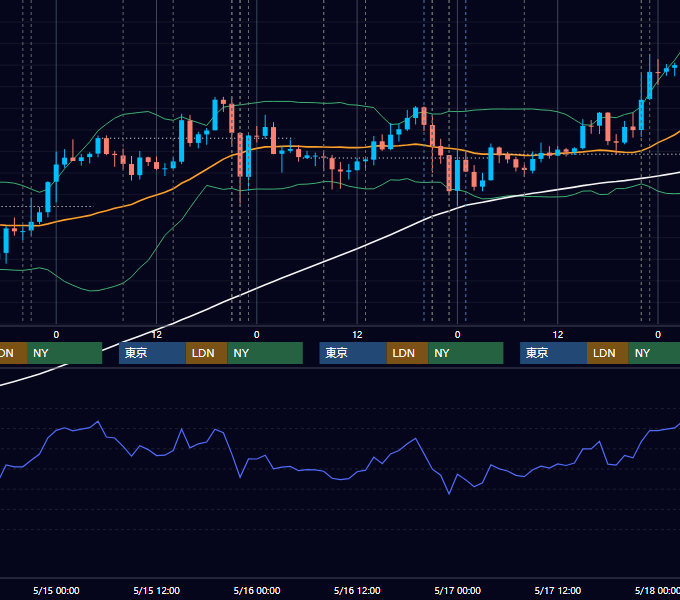This screenshot has height=600, width=680.
Task: Click the '0' hour label above 5/17 00:00
Action: [x=458, y=335]
